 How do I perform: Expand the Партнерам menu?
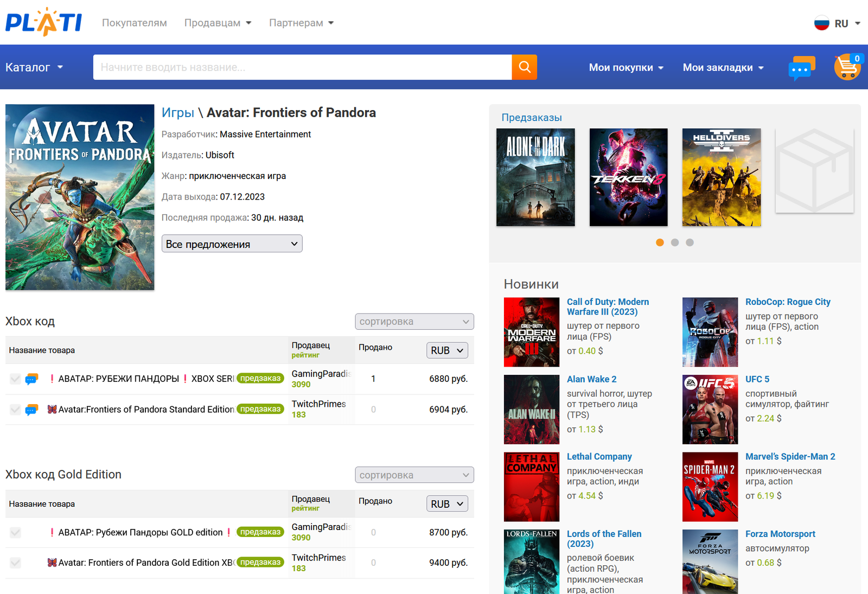(301, 23)
